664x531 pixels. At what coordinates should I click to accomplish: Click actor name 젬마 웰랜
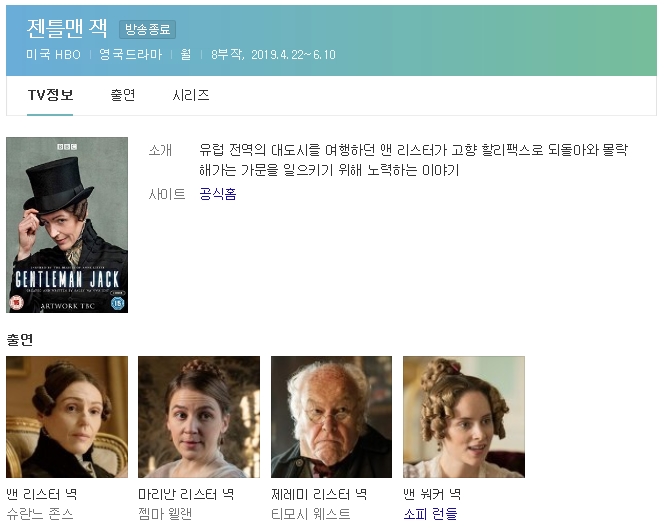click(165, 514)
